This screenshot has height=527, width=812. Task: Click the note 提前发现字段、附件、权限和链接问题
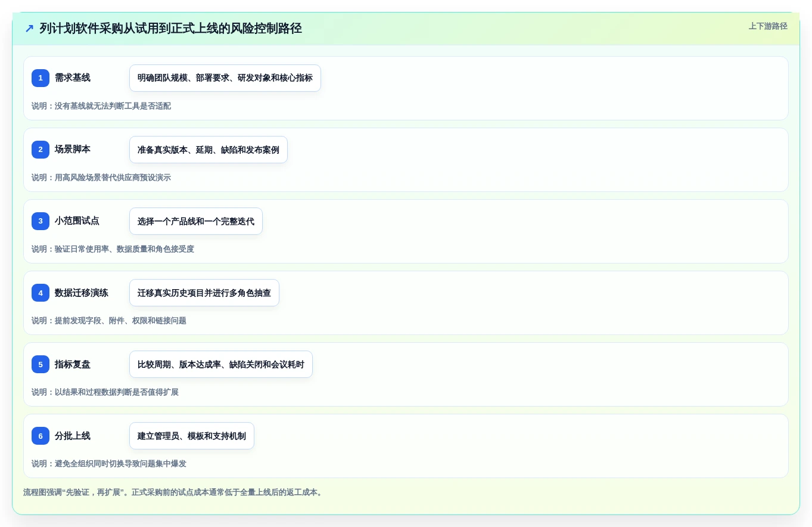pos(109,321)
